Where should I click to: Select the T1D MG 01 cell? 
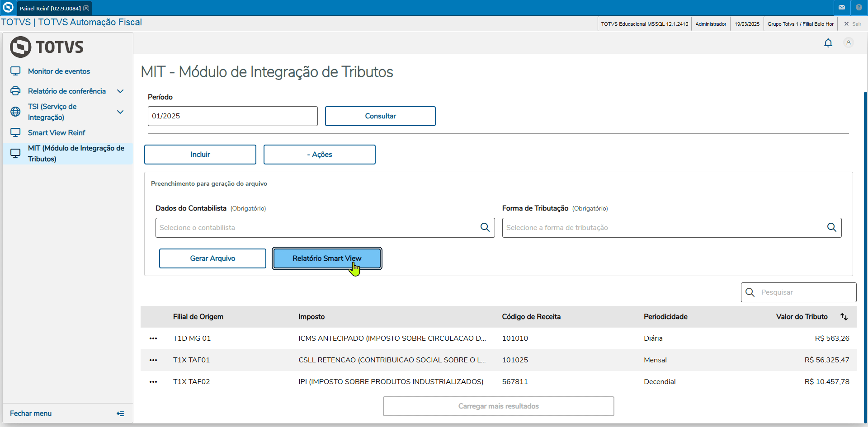pyautogui.click(x=192, y=338)
